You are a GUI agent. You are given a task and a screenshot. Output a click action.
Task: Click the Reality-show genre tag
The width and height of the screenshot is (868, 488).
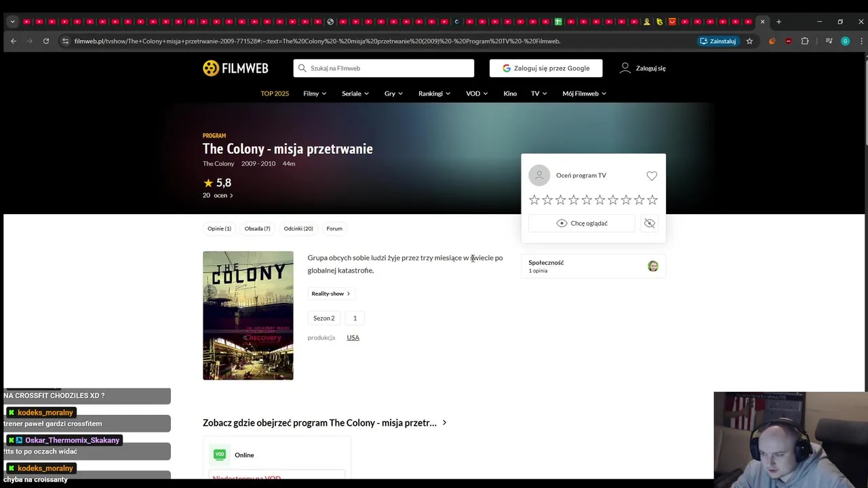(330, 293)
